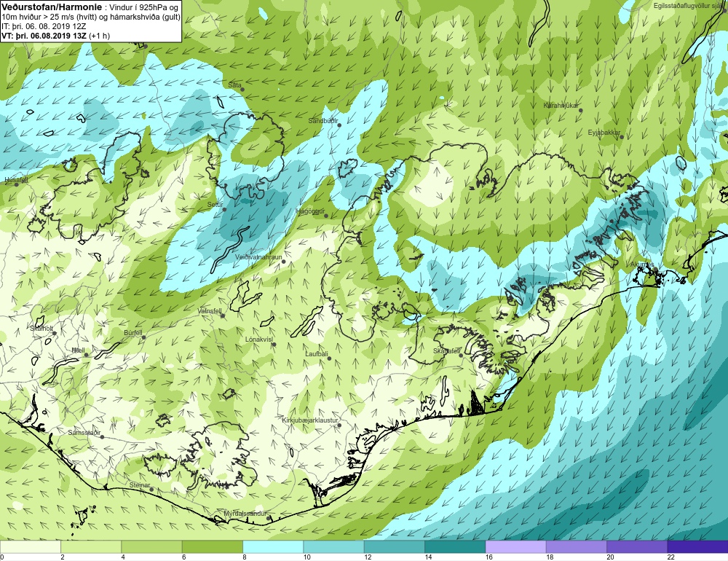Click the legend value '22' below the color bar
The width and height of the screenshot is (728, 561).
pos(671,557)
